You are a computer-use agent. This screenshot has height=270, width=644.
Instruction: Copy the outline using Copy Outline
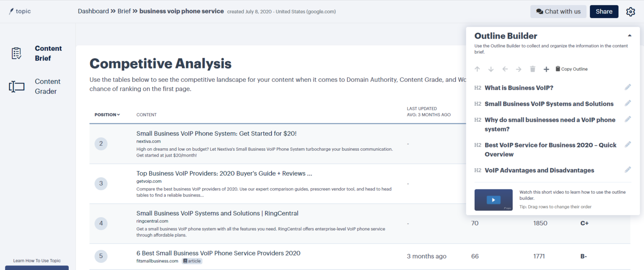tap(571, 69)
